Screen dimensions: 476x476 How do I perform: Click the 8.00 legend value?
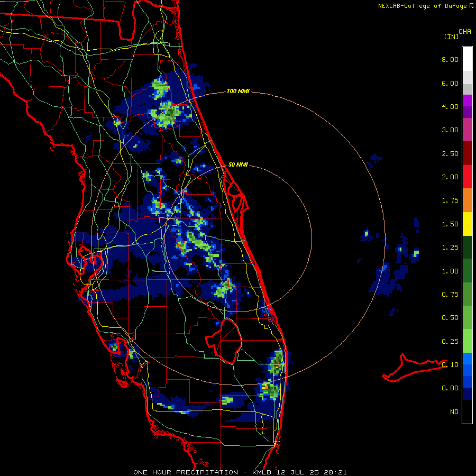coord(450,59)
